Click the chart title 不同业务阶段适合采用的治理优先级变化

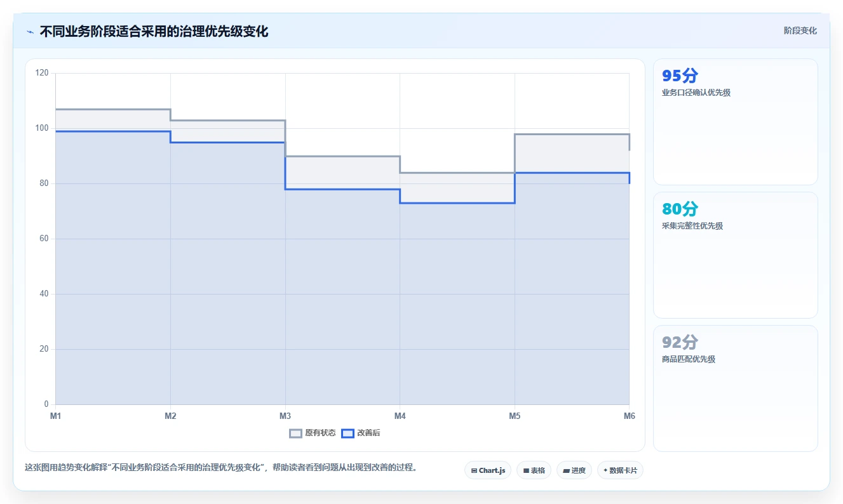[154, 31]
